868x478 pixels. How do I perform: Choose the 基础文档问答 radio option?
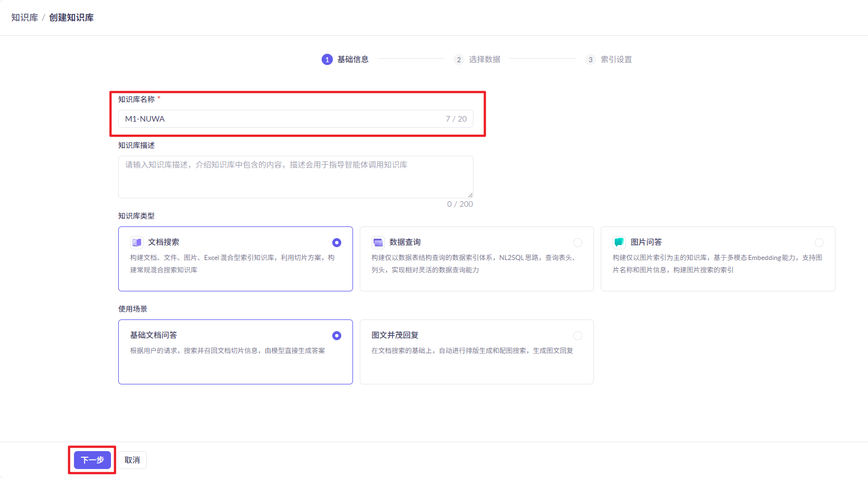click(337, 336)
